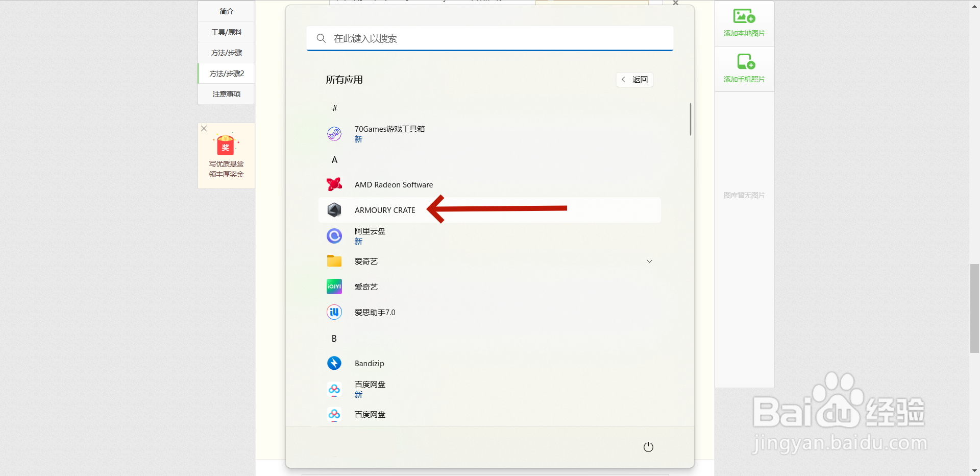This screenshot has height=476, width=980.
Task: Click the 爱思助手7.0 name text
Action: [x=375, y=313]
